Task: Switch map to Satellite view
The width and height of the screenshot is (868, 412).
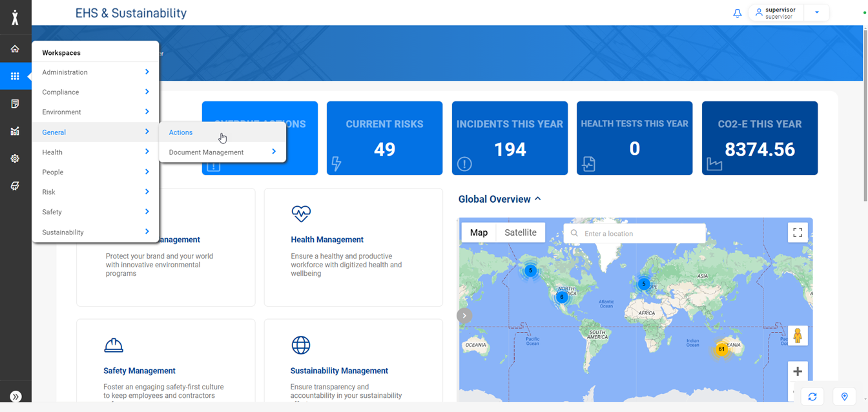Action: (x=521, y=232)
